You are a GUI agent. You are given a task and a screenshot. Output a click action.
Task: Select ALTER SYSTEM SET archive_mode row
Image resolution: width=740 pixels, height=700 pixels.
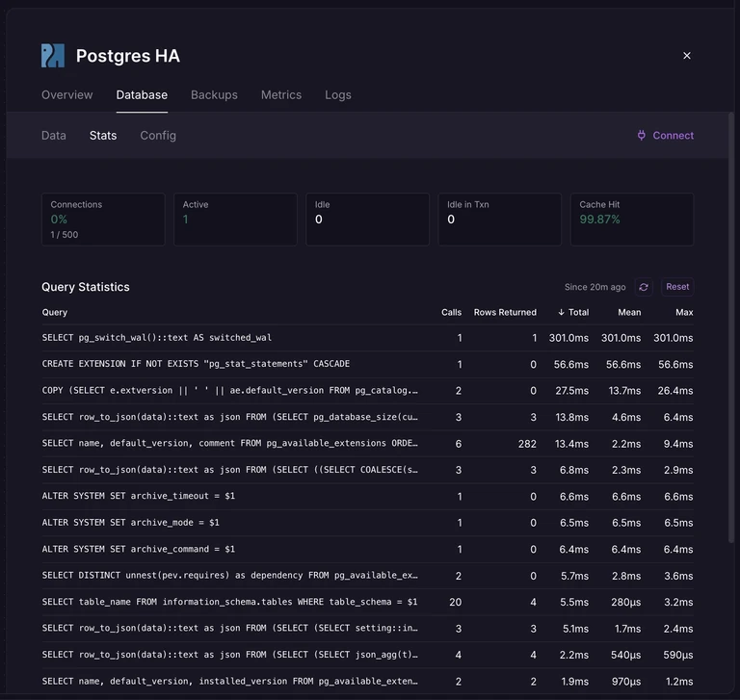(368, 523)
